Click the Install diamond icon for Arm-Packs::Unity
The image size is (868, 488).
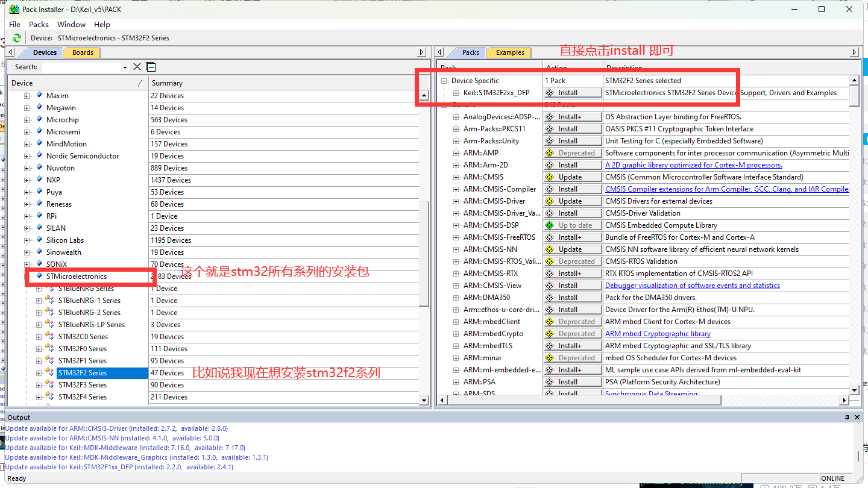pyautogui.click(x=550, y=141)
